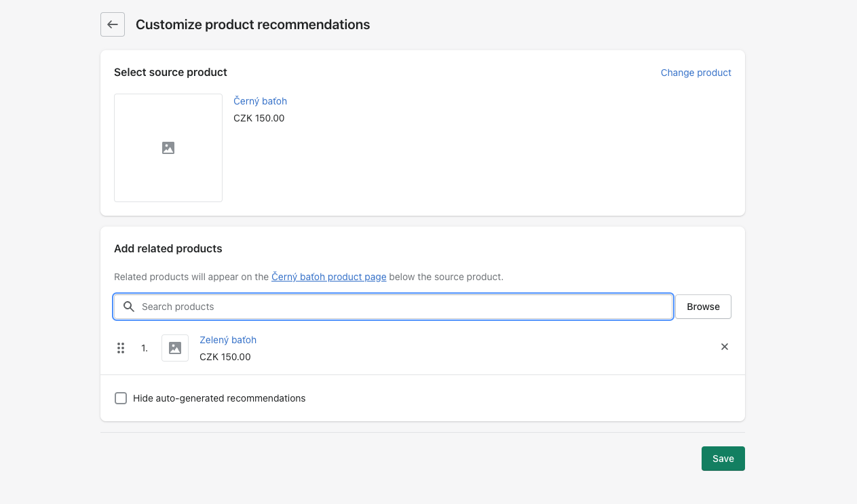
Task: Grab the drag handle for Zelený baťoh
Action: 121,348
